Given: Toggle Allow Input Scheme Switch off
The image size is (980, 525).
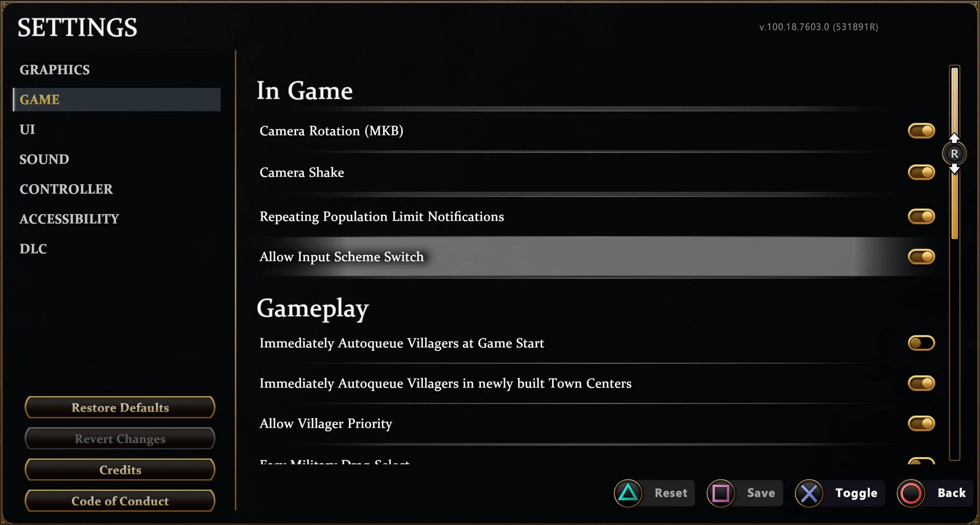Looking at the screenshot, I should [x=921, y=257].
